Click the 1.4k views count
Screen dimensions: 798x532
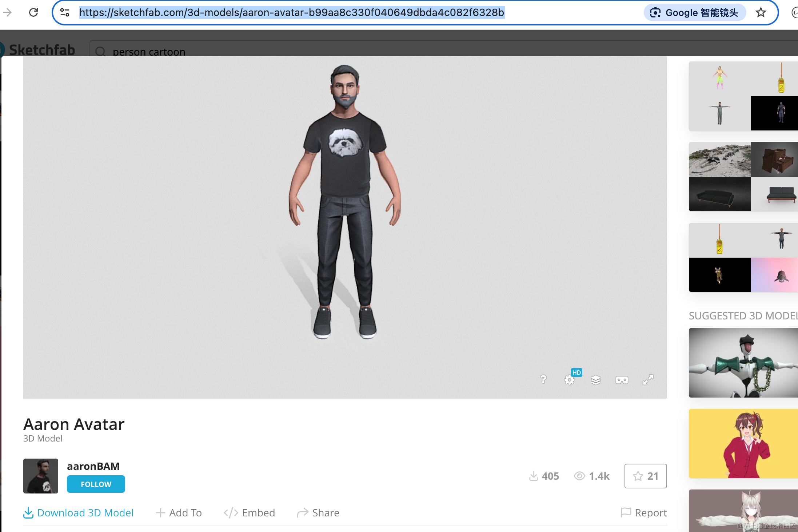[x=592, y=476]
